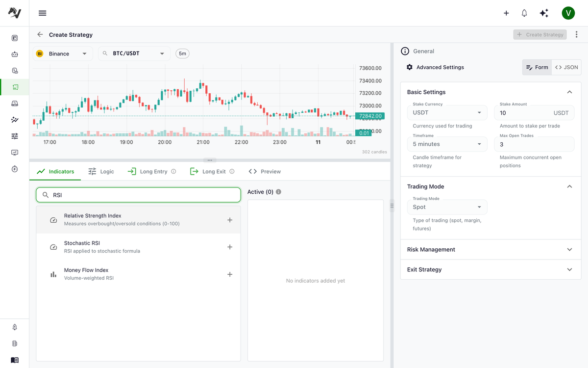Screen dimensions: 588x368
Task: Click the bell icon at sidebar bottom
Action: coord(15,327)
